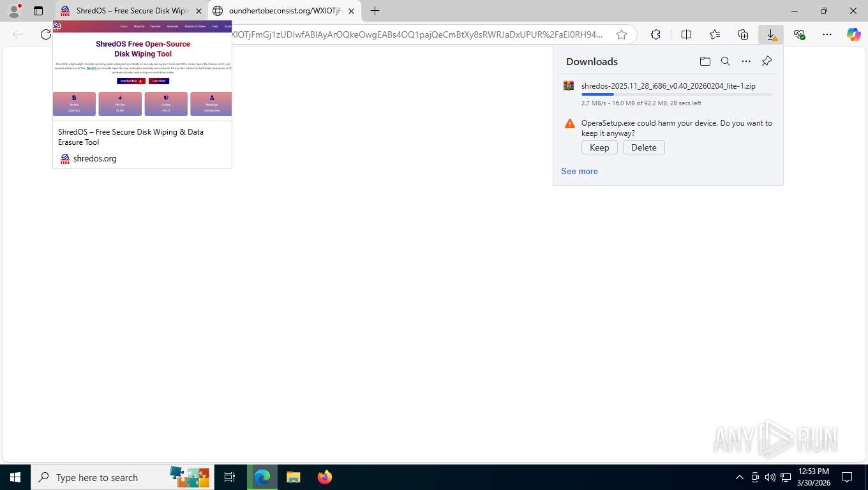Open File Explorer on the taskbar
This screenshot has width=868, height=490.
[x=293, y=477]
